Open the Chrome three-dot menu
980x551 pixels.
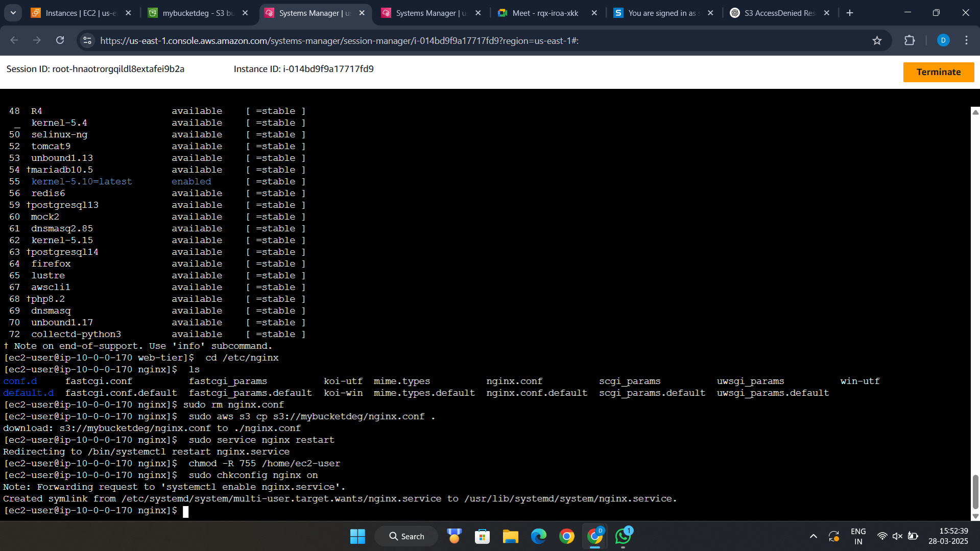pos(966,40)
